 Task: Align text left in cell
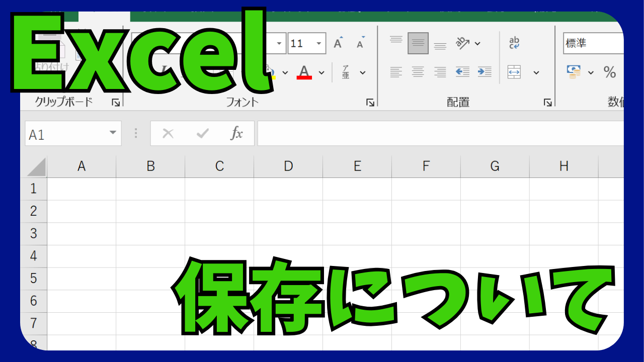click(396, 72)
